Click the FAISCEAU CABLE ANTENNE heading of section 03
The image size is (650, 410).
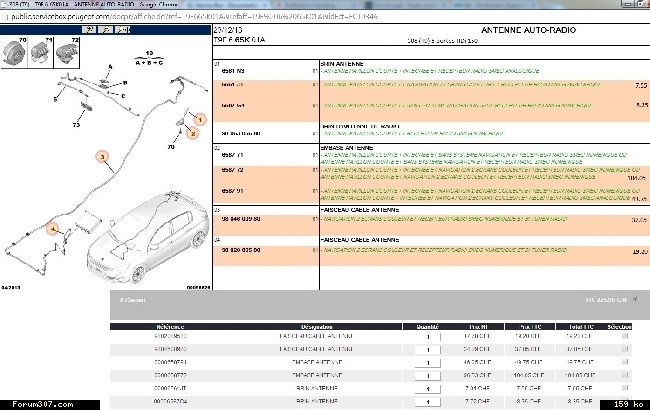pyautogui.click(x=360, y=210)
